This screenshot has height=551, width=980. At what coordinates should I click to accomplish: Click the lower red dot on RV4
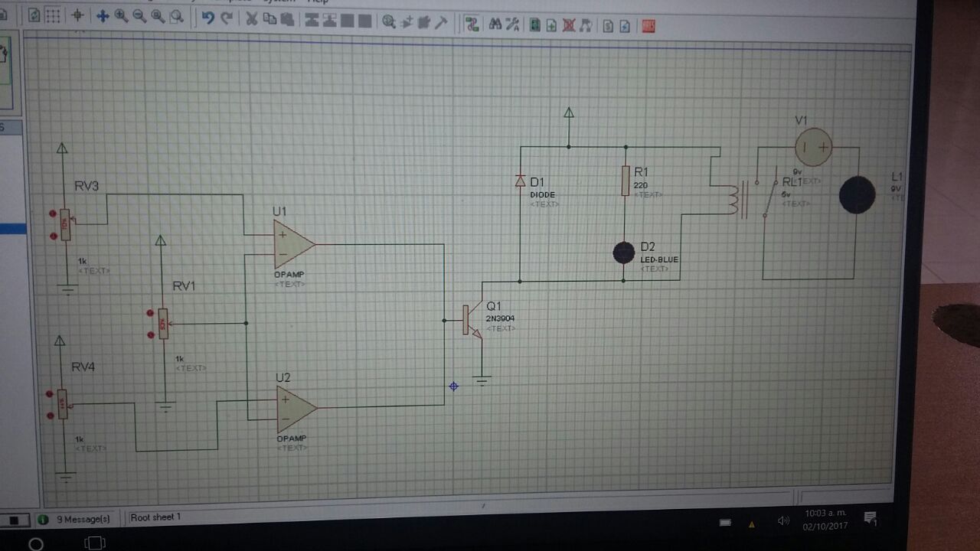coord(50,416)
